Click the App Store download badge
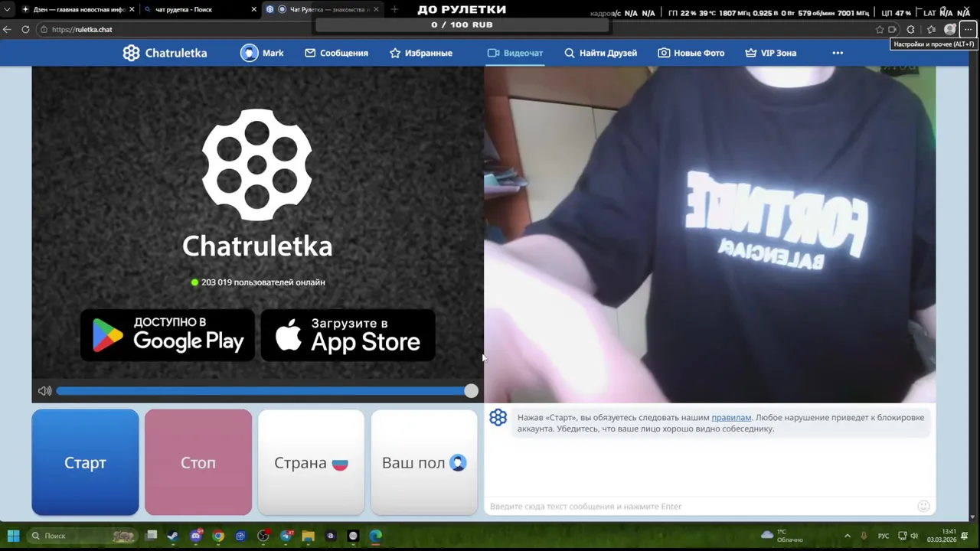This screenshot has width=980, height=551. 348,335
